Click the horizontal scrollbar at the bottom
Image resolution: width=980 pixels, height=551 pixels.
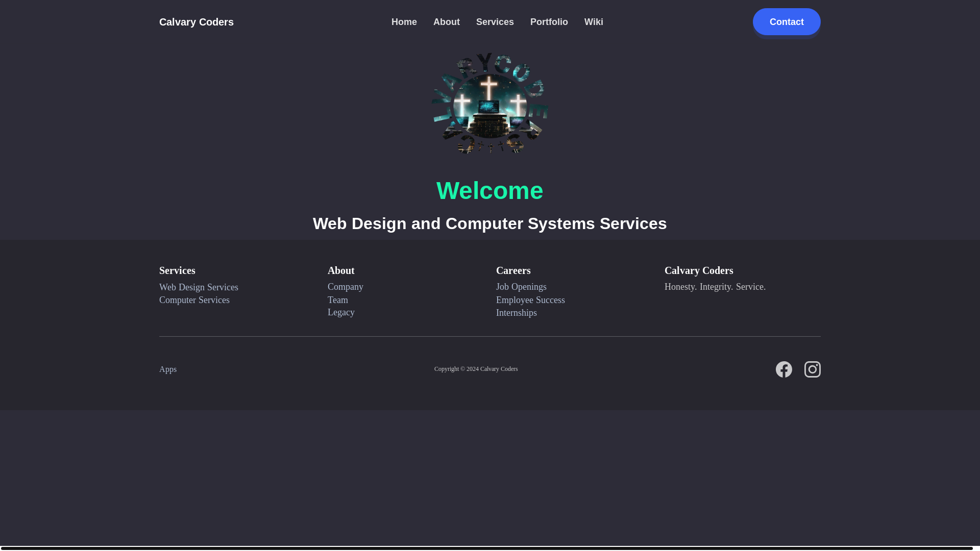pyautogui.click(x=487, y=548)
